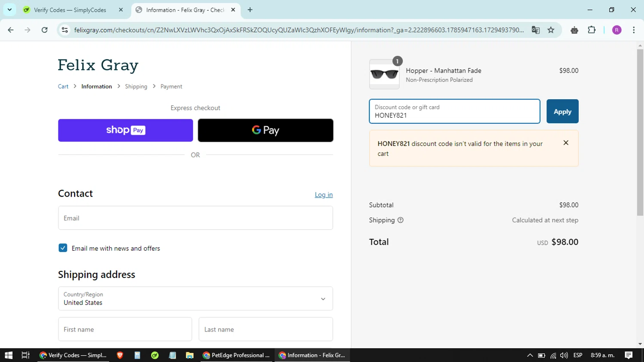Screen dimensions: 644x362
Task: Dismiss the HONEY821 invalid code message
Action: (566, 143)
